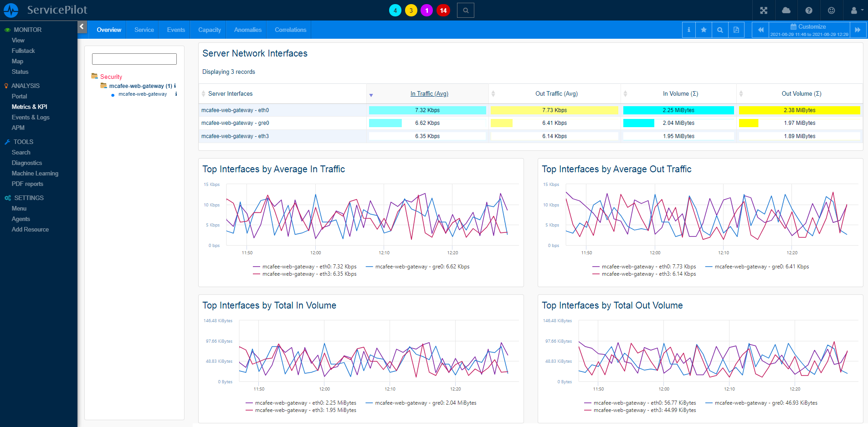
Task: Open Machine Learning in the sidebar
Action: [35, 174]
